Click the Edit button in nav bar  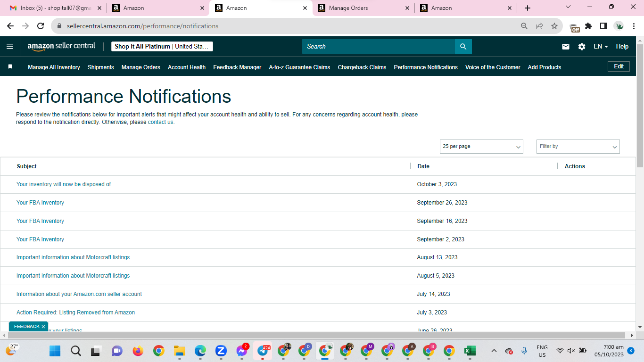tap(619, 66)
